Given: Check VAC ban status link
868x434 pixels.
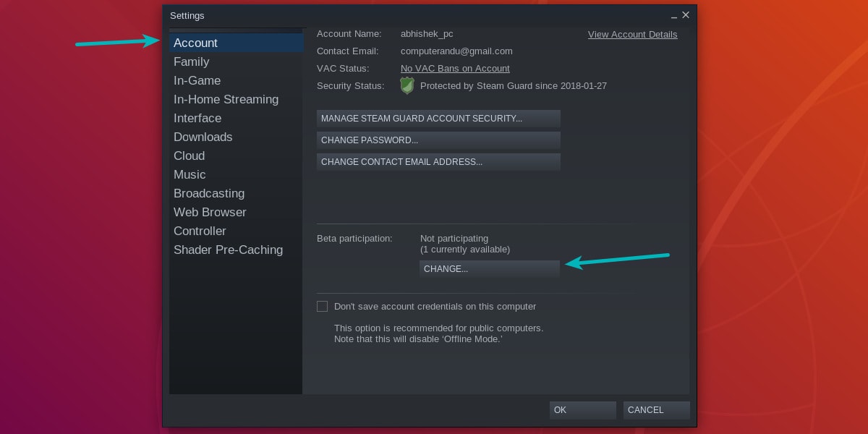Looking at the screenshot, I should pyautogui.click(x=455, y=68).
